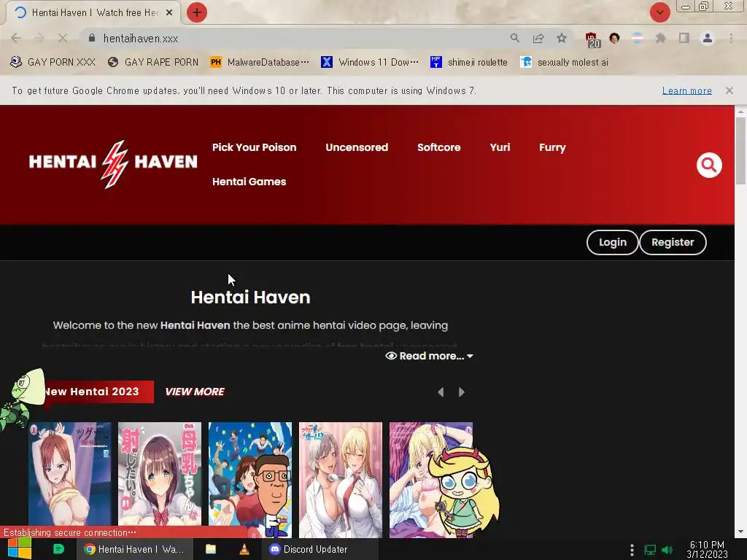
Task: Click the VIEW MORE link
Action: (195, 392)
